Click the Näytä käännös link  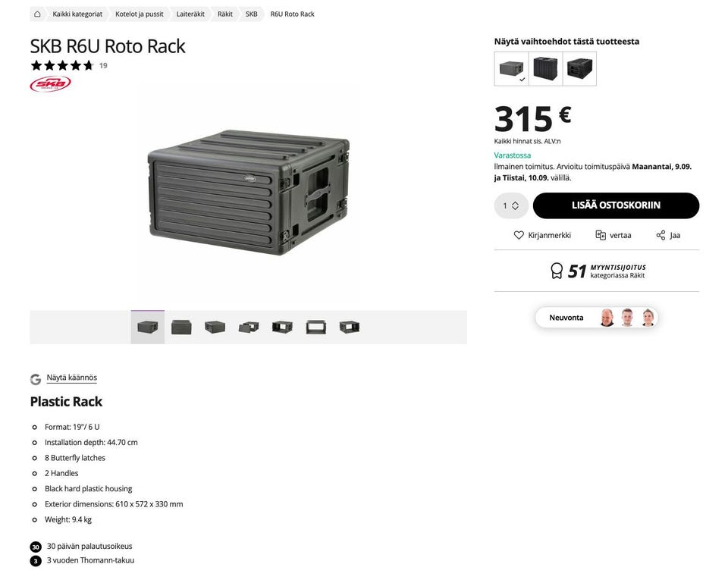72,378
